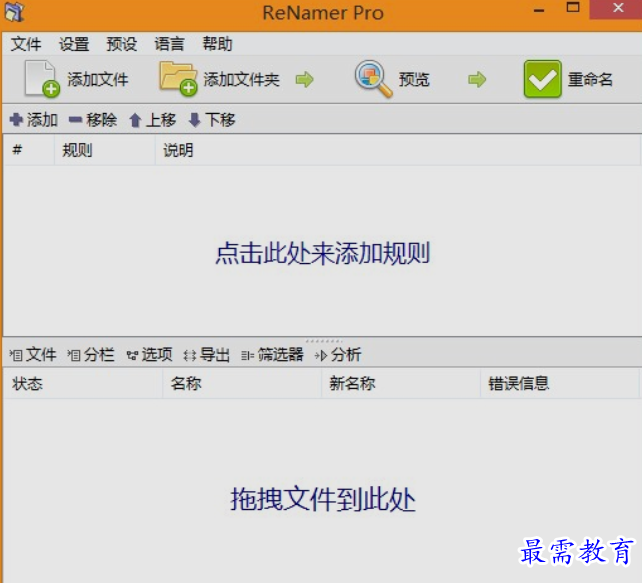Click the green arrow after 添加文件夹
The image size is (642, 583).
pos(304,79)
